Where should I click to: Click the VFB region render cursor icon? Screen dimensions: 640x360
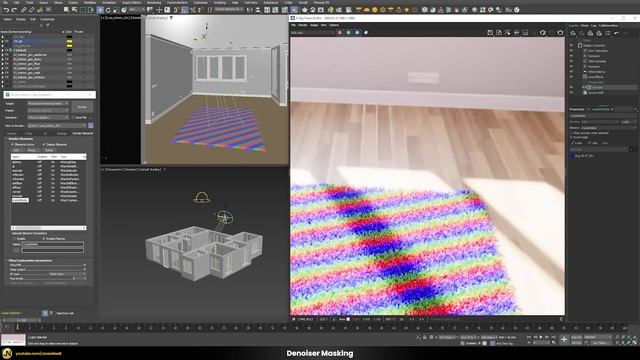coord(507,33)
